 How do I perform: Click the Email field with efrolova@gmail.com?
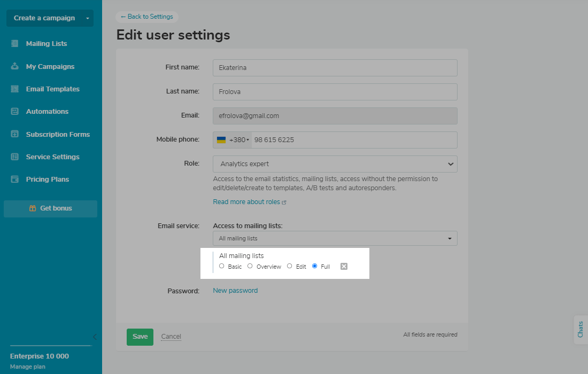click(x=335, y=116)
